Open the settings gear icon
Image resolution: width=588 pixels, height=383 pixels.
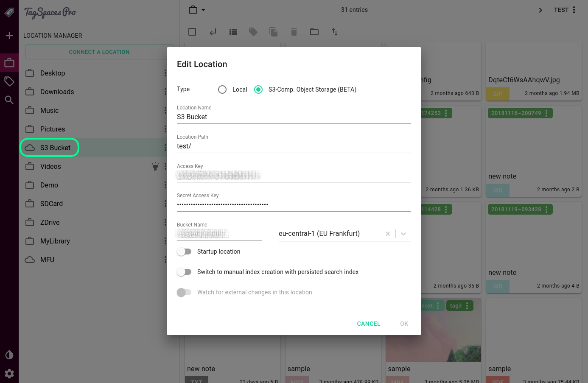pos(9,373)
